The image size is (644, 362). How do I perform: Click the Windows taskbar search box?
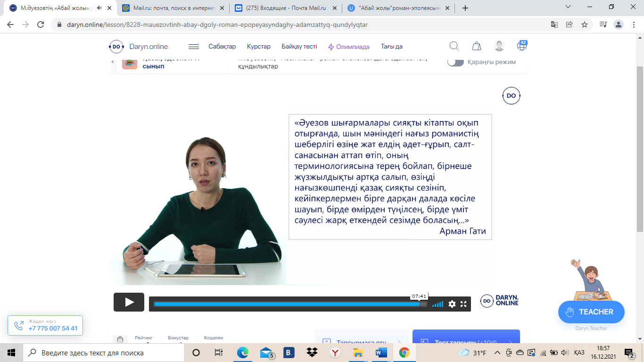[103, 353]
